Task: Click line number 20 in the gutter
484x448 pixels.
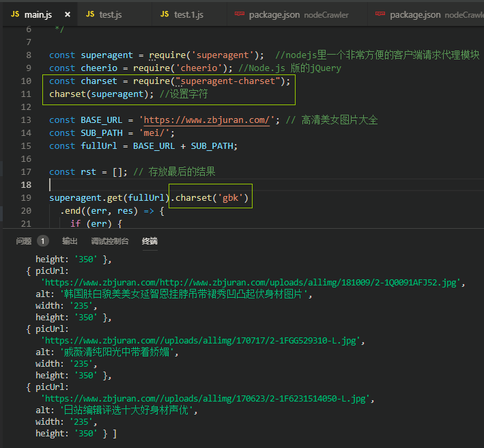Action: coord(26,210)
